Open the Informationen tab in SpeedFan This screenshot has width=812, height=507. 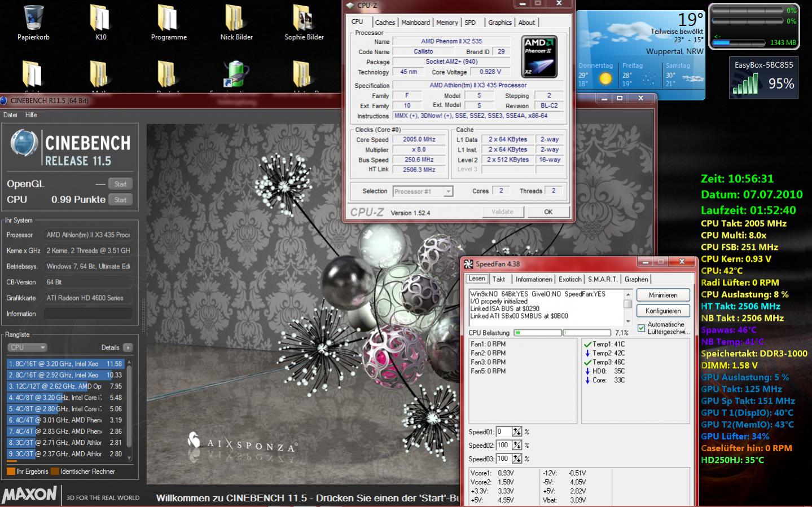pyautogui.click(x=534, y=279)
